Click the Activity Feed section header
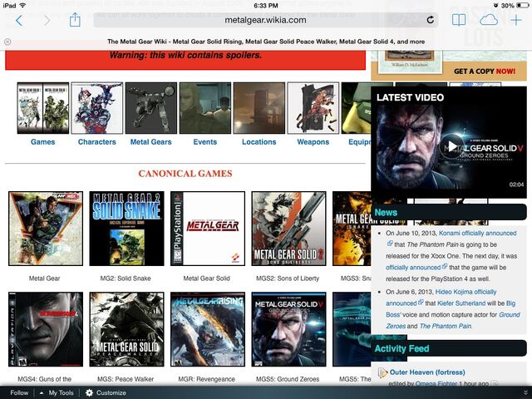 449,348
